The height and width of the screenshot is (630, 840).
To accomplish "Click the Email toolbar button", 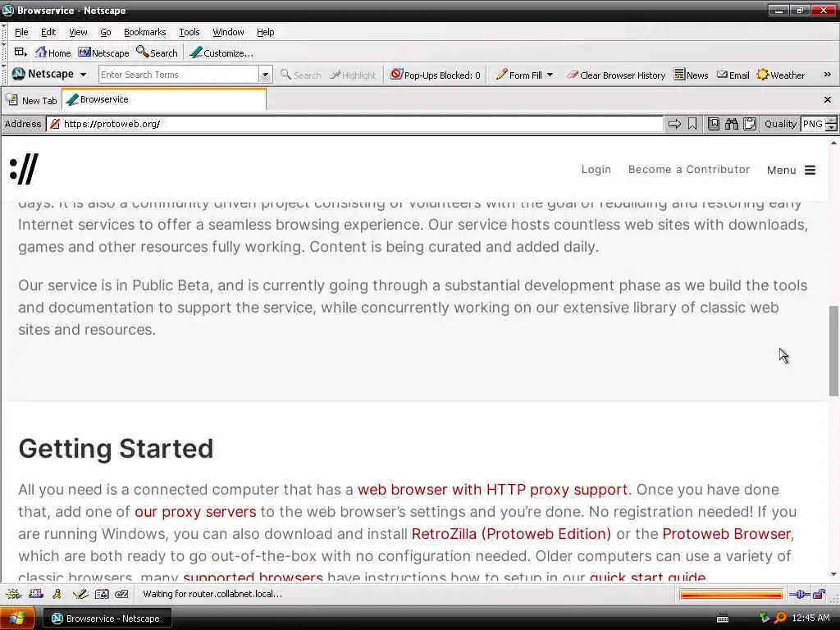I will (733, 75).
